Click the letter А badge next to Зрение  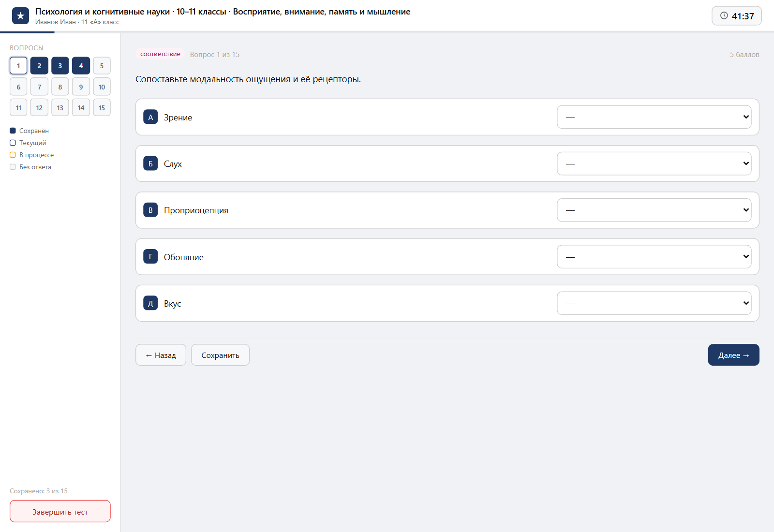coord(150,117)
